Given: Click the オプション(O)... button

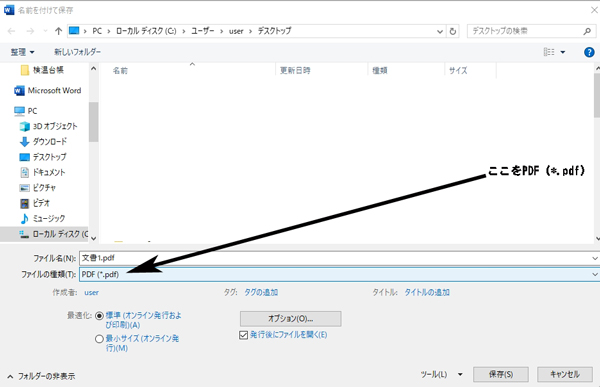Looking at the screenshot, I should pos(290,318).
